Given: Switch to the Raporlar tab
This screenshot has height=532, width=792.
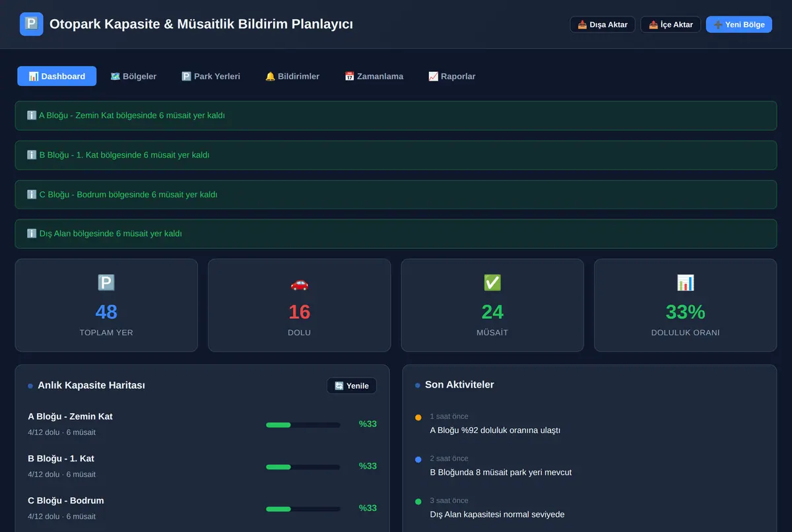Looking at the screenshot, I should pos(451,76).
